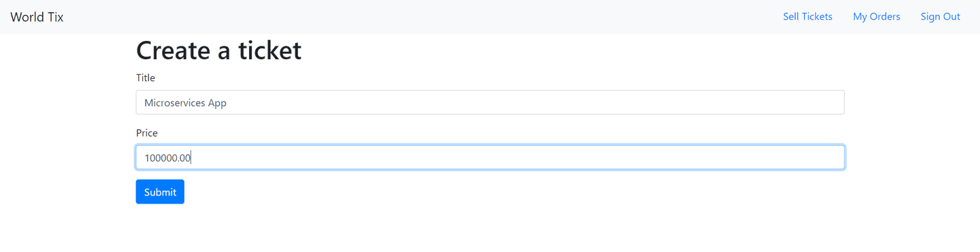980x252 pixels.
Task: Open the World Tix home link
Action: pyautogui.click(x=37, y=17)
